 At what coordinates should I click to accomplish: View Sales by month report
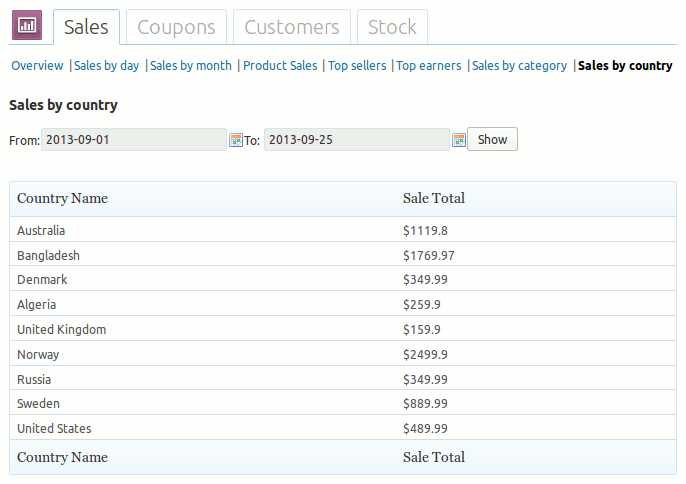point(191,66)
